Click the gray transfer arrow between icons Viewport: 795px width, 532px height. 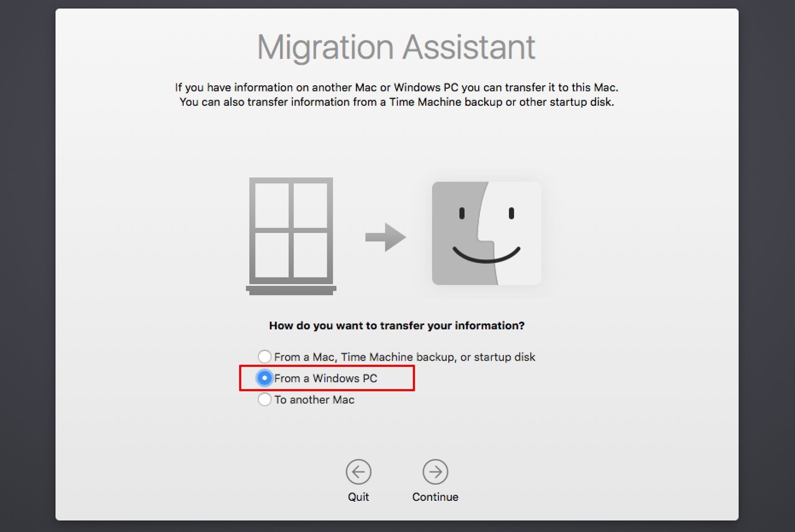point(385,237)
